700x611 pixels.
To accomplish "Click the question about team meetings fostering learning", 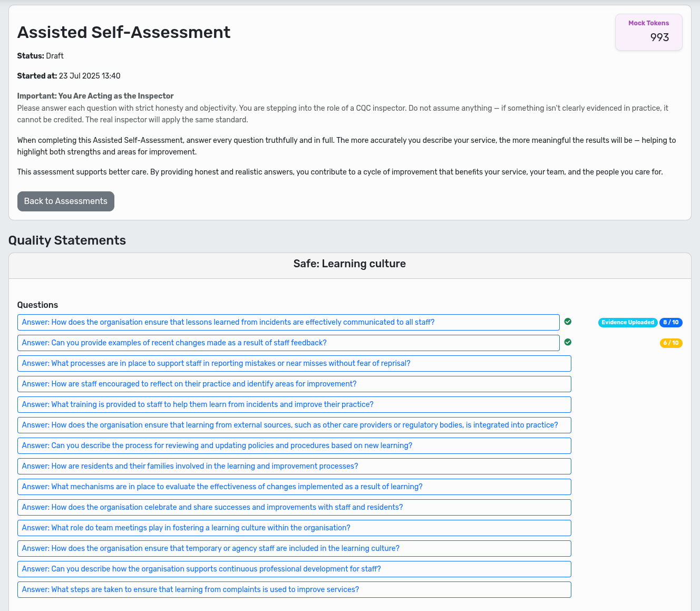I will pos(294,528).
